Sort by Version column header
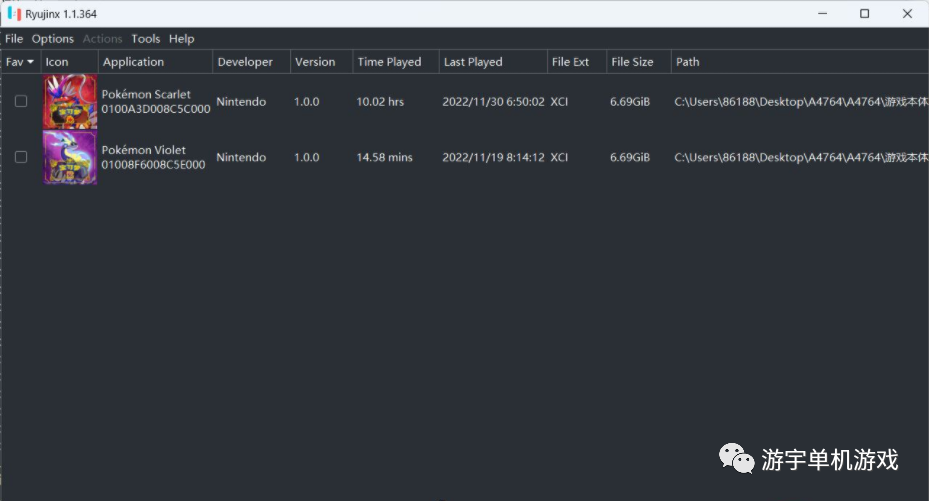Viewport: 929px width, 501px height. click(322, 62)
